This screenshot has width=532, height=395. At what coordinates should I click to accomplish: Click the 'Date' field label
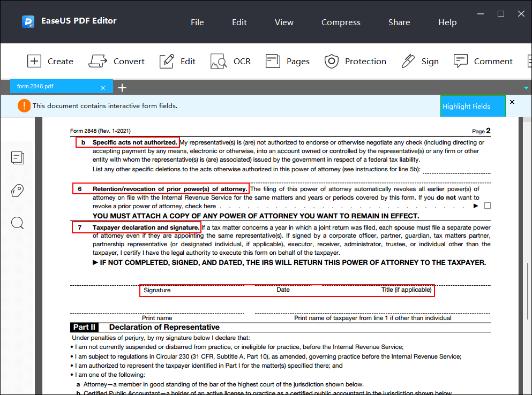point(283,290)
